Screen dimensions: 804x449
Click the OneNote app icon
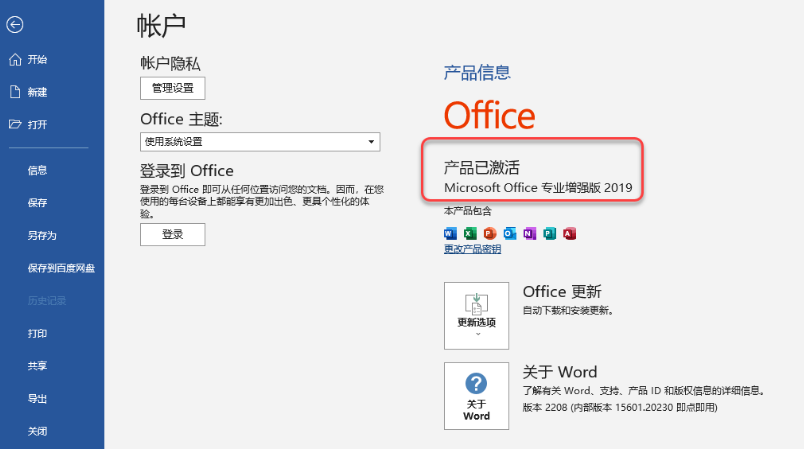coord(529,234)
